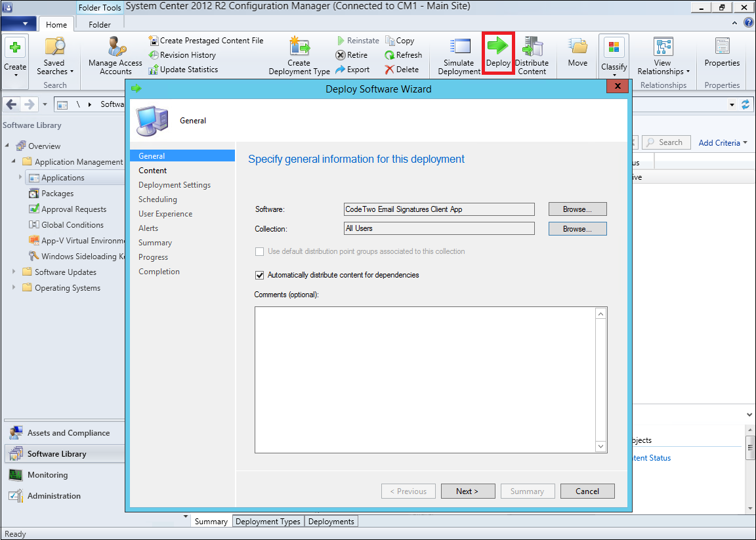Open the View Relationships menu
Screen dimensions: 756x540
(x=663, y=56)
